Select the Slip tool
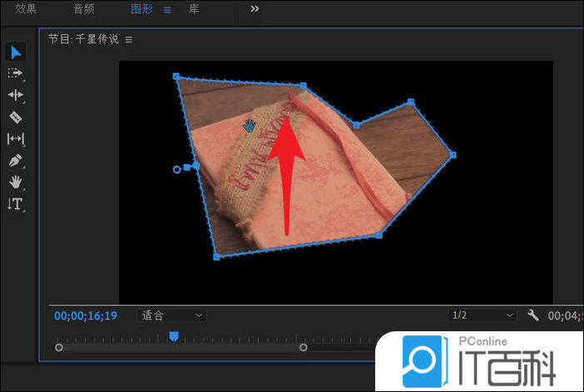584x392 pixels. coord(15,139)
